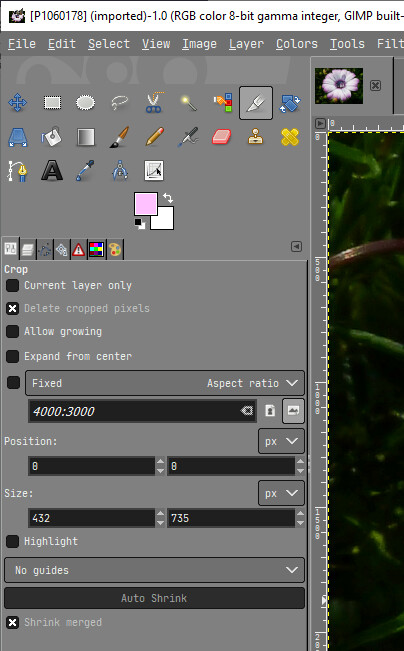Choose the Scissors Select tool
Screen dimensions: 404x651
tap(154, 103)
